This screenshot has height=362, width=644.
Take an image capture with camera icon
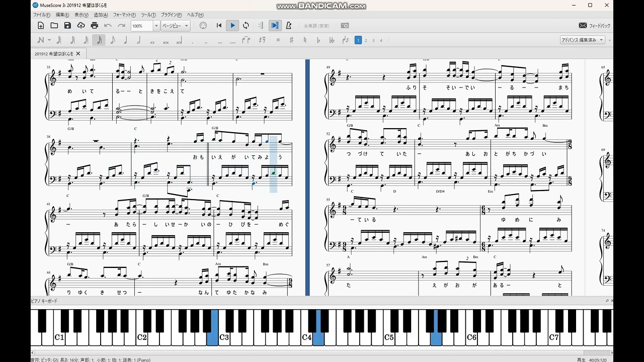coord(345,26)
